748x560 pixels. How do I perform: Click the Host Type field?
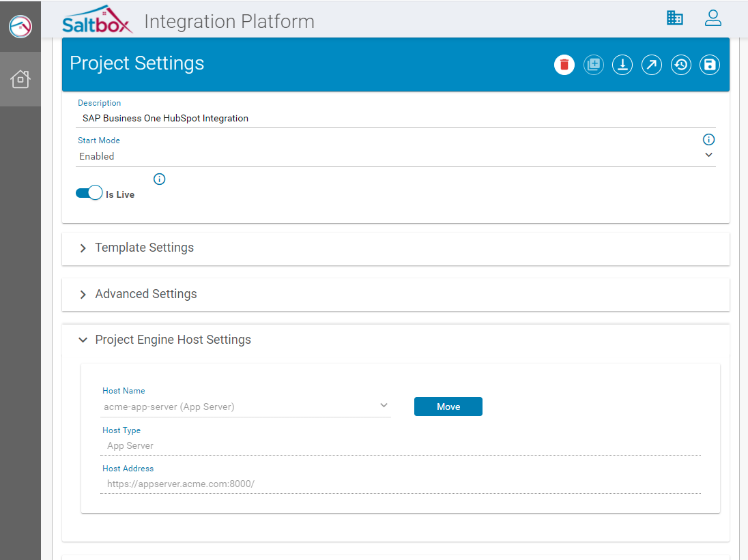(401, 445)
